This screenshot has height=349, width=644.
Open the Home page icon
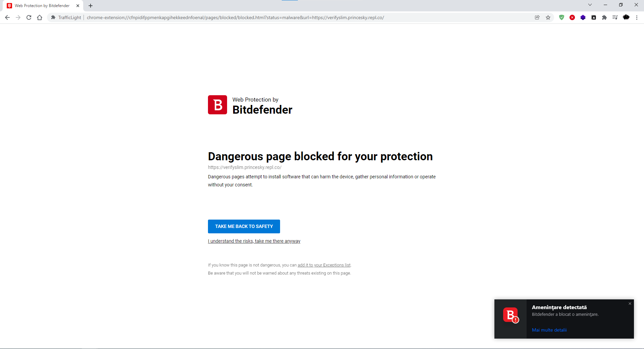40,17
